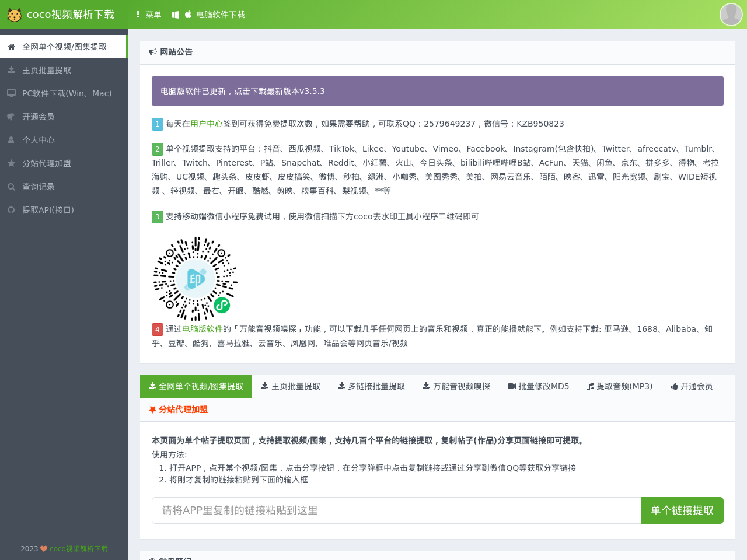Click the Apple icon in 电脑软件下载

[188, 14]
